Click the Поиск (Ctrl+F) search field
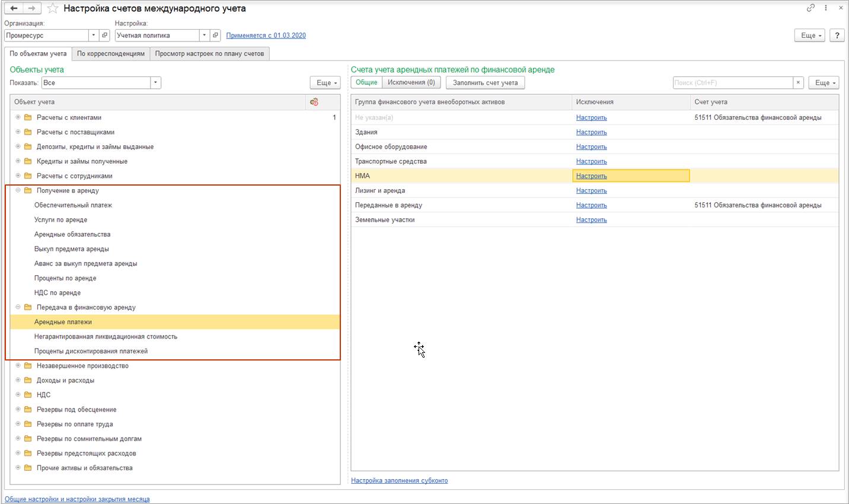This screenshot has width=849, height=504. [x=733, y=83]
